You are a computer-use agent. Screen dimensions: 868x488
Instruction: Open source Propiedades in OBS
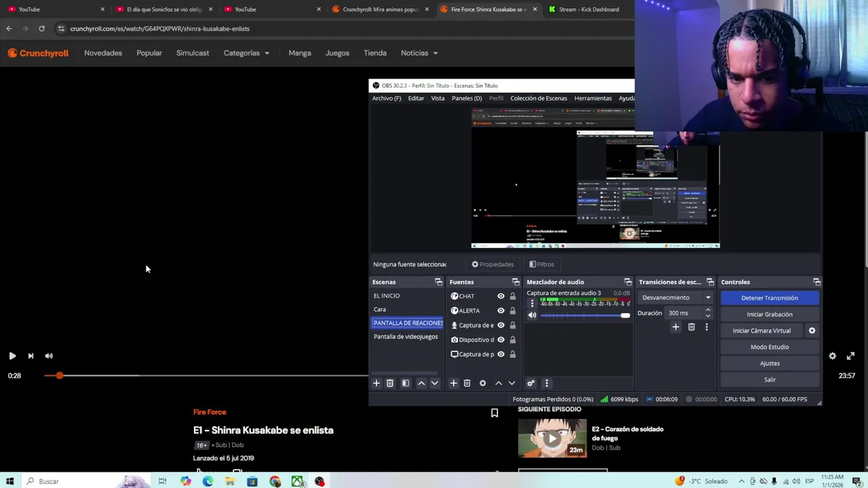[x=492, y=264]
